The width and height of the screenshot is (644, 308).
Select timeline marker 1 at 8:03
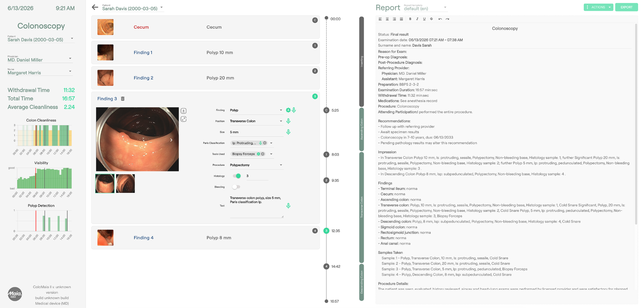326,154
